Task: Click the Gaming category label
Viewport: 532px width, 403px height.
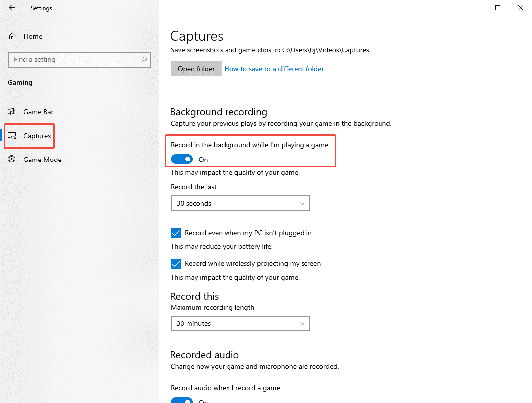Action: click(x=20, y=83)
